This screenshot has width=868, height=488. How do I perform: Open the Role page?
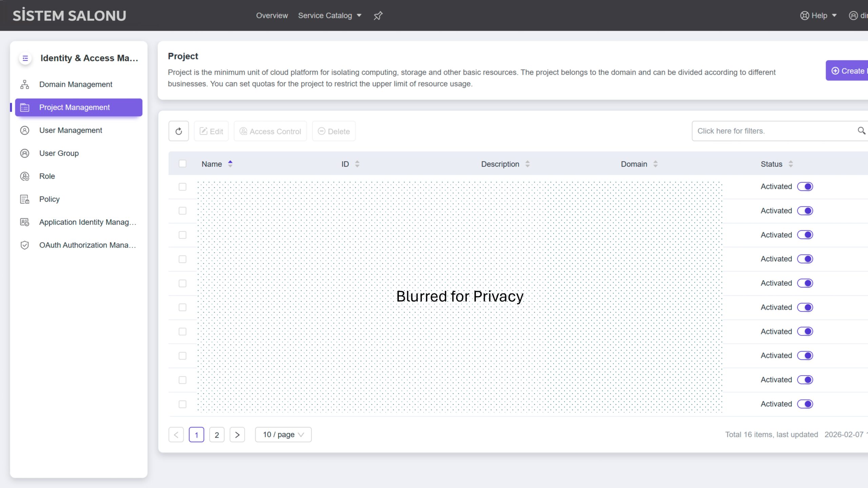47,176
